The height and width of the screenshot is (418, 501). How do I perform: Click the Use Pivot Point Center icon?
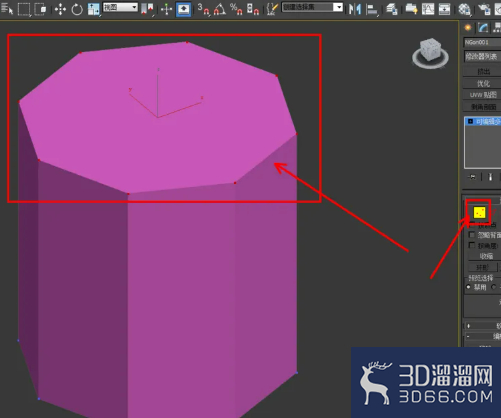point(147,9)
